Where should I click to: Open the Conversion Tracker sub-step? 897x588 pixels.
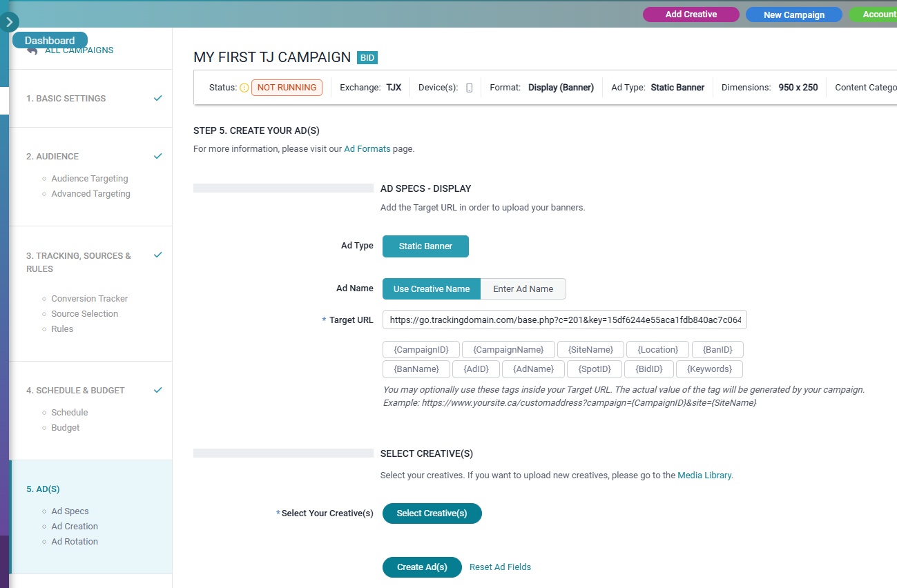pos(90,299)
